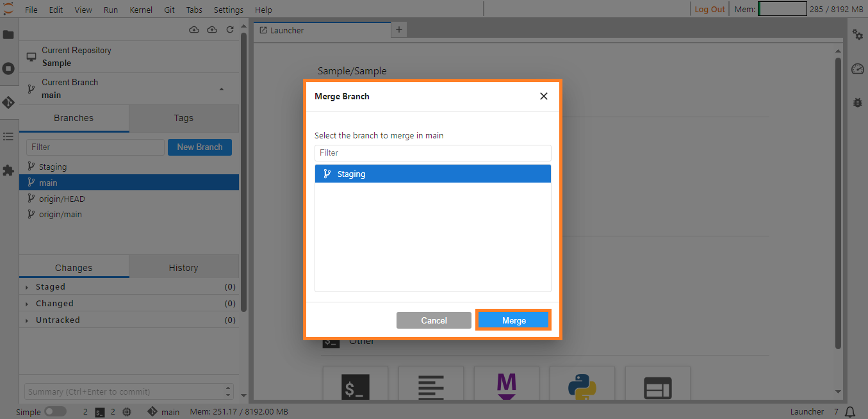
Task: Open the Settings menu
Action: [229, 10]
